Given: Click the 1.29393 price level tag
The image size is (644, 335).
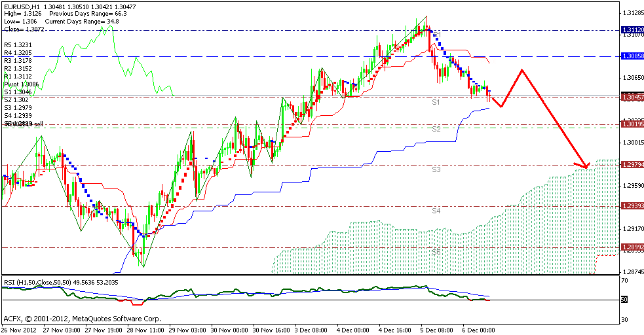Looking at the screenshot, I should (632, 206).
